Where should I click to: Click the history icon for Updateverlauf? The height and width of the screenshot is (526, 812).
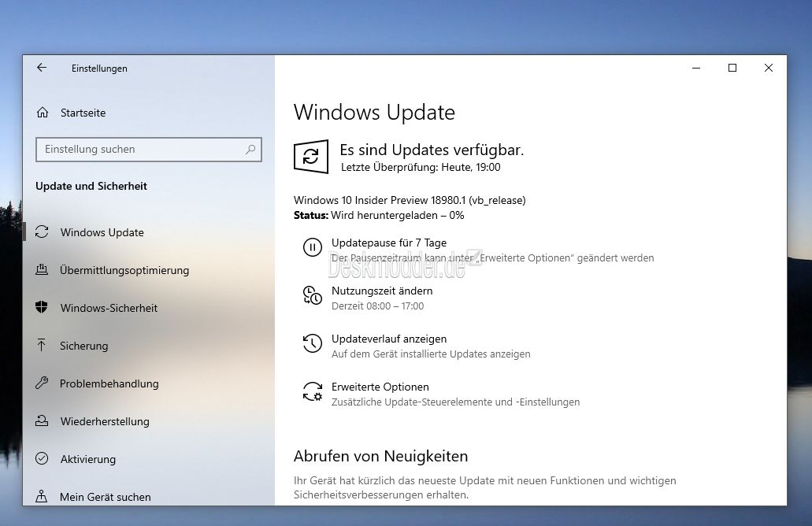[x=312, y=343]
